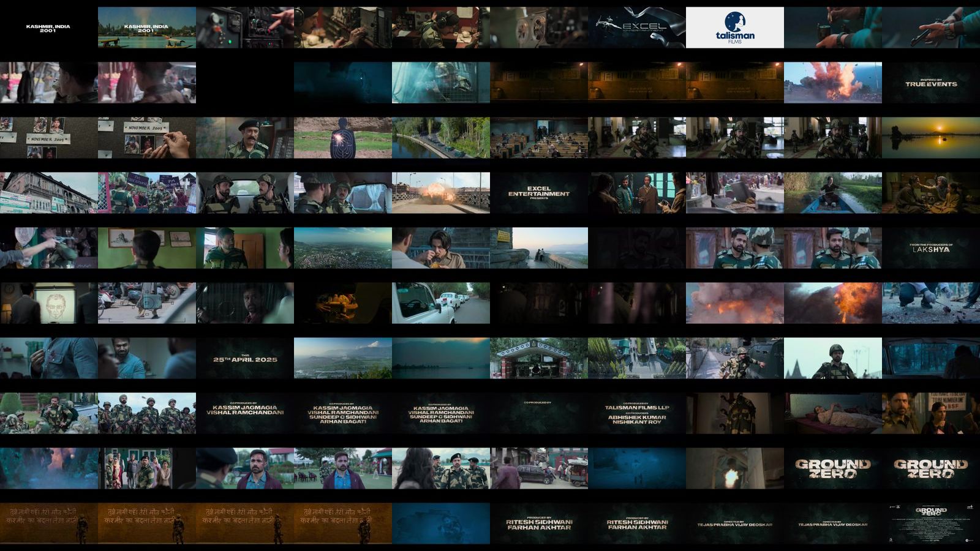Select the bridge explosion frame

441,193
